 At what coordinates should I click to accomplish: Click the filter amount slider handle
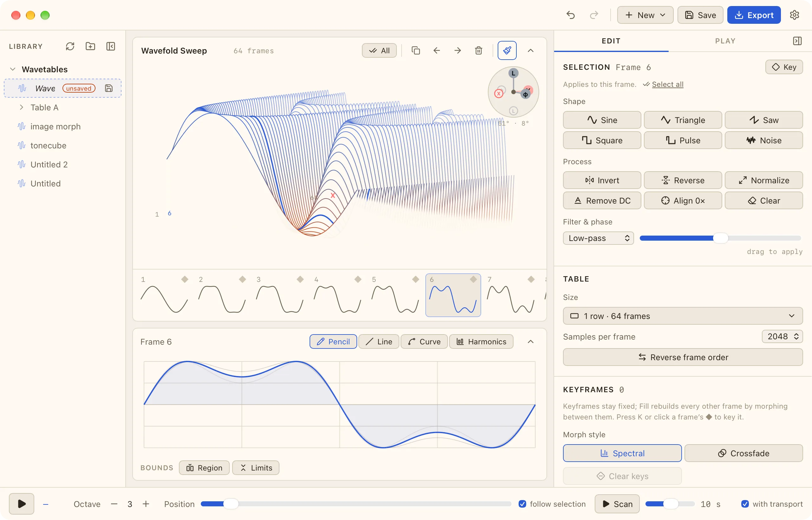point(720,238)
